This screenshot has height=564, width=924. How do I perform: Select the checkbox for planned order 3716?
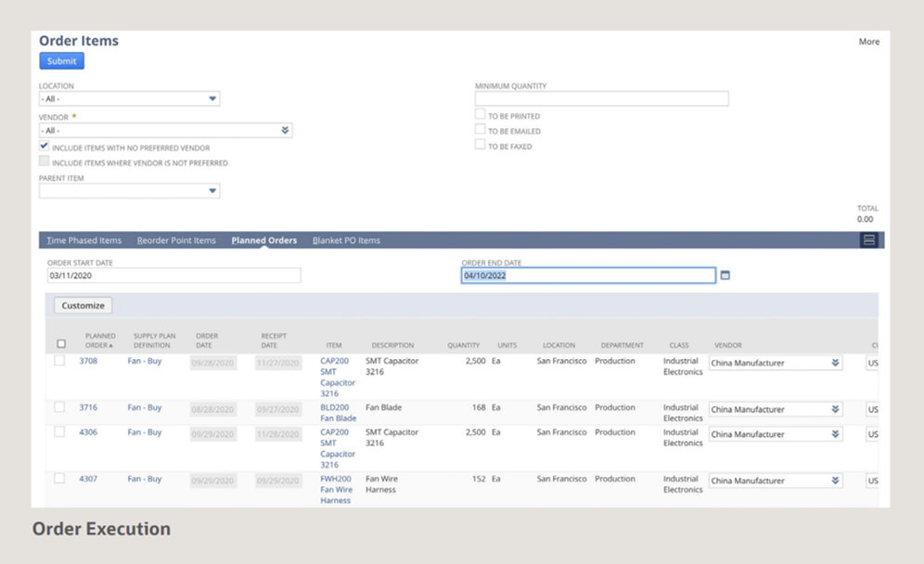[x=59, y=406]
